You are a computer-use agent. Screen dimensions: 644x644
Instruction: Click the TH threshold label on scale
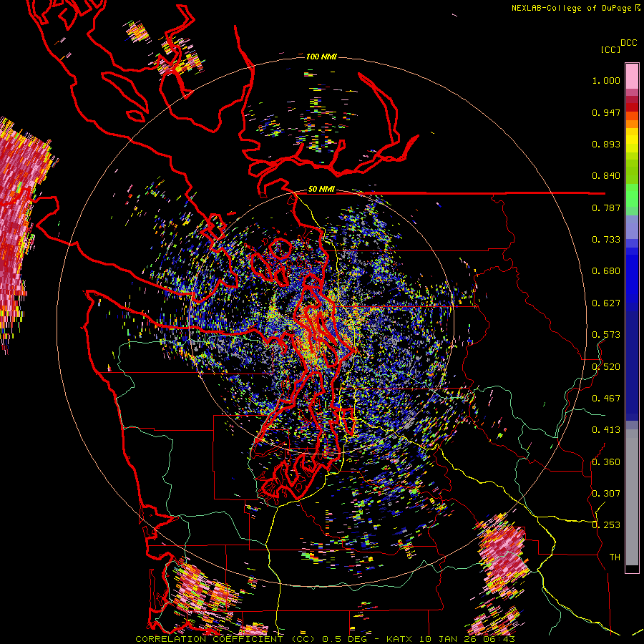click(x=615, y=557)
